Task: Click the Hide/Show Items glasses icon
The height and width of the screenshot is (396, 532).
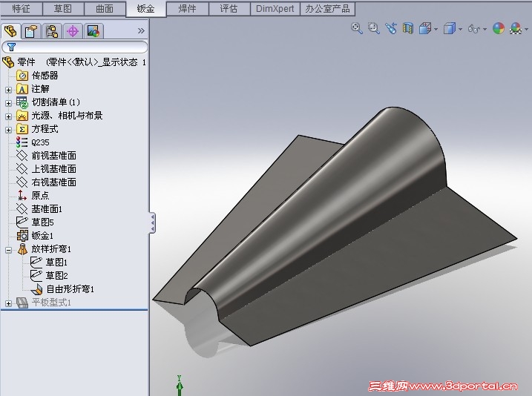Action: [x=474, y=29]
